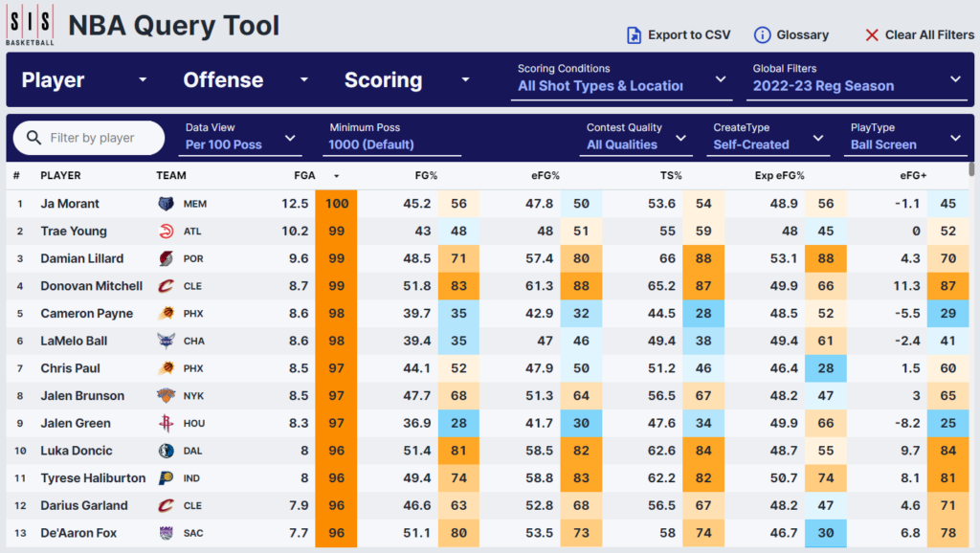The image size is (980, 553).
Task: Select Luka Doncic player name
Action: coord(77,451)
